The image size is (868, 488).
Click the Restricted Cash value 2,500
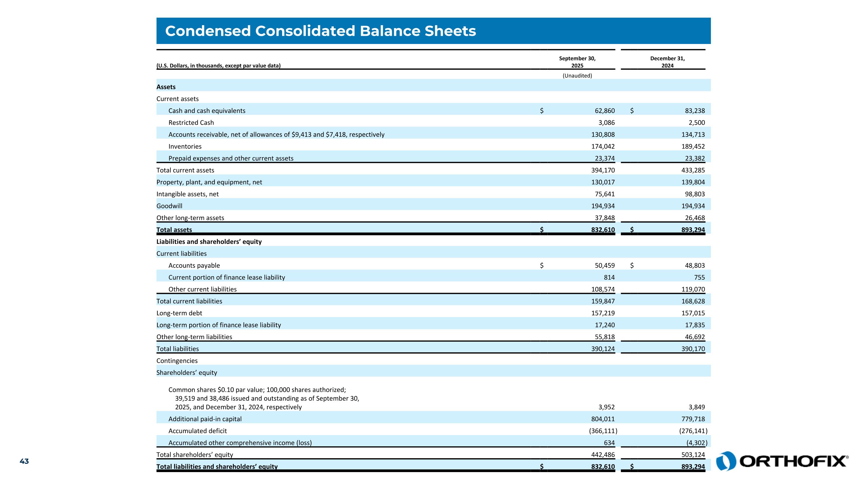tap(696, 123)
